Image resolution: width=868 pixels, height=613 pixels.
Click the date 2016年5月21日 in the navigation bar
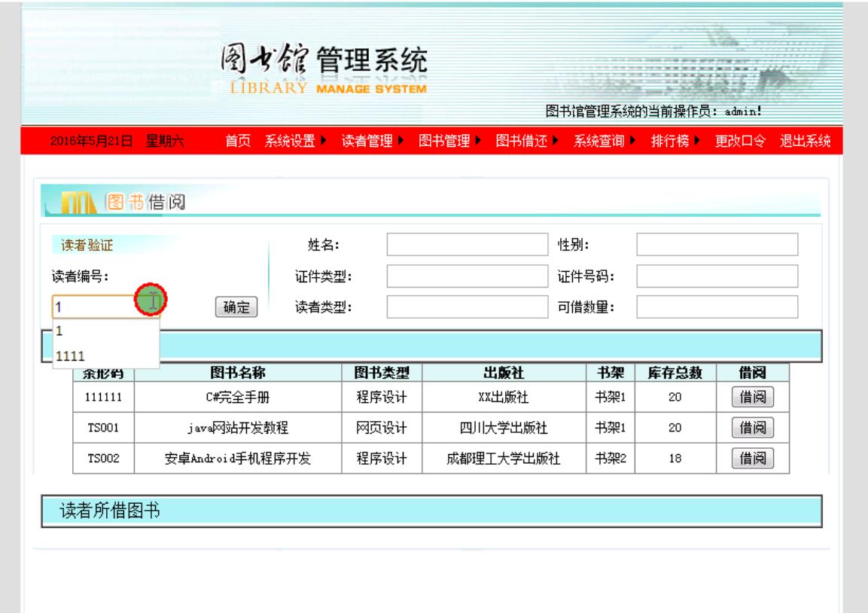(91, 141)
